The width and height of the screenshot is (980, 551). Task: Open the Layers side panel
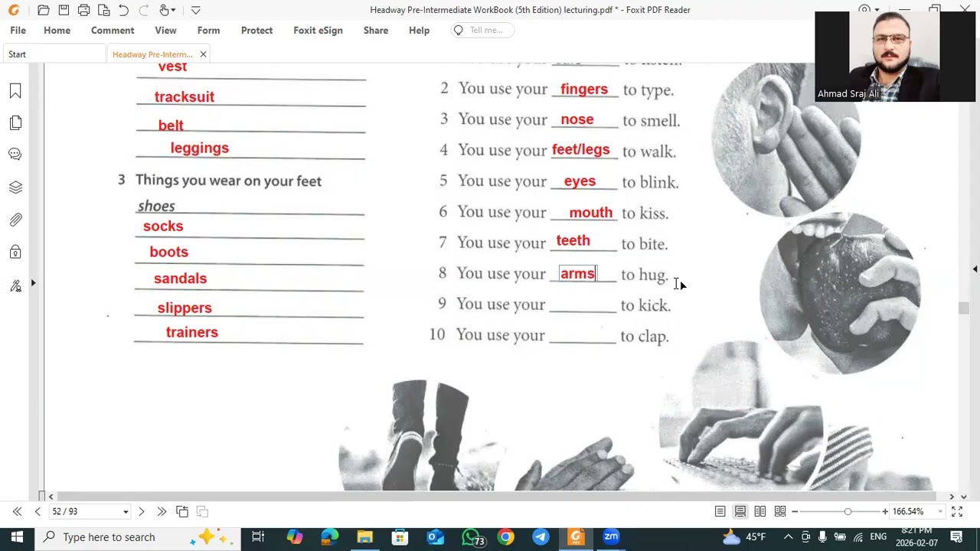[15, 187]
